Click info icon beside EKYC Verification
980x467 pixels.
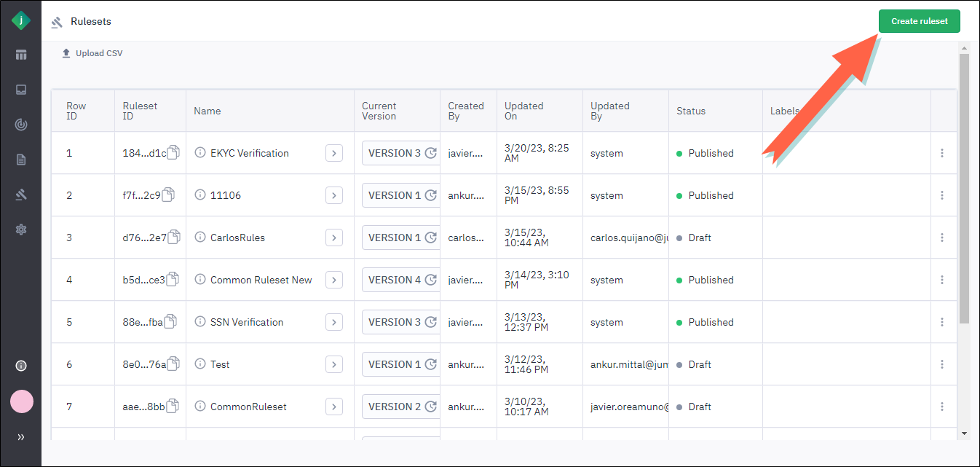point(200,153)
